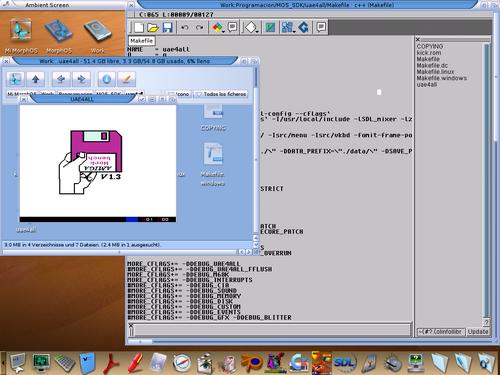Open kick.rom from the file list
500x375 pixels.
click(x=429, y=53)
